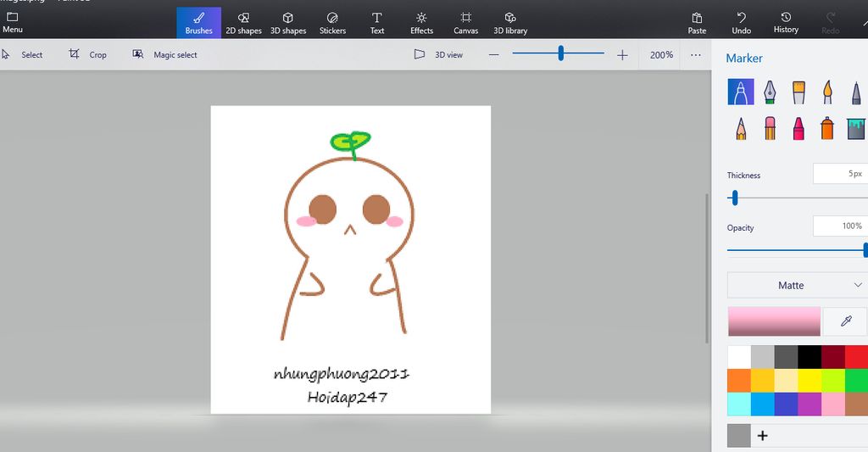This screenshot has width=868, height=452.
Task: Open the 2D shapes tab
Action: 243,23
